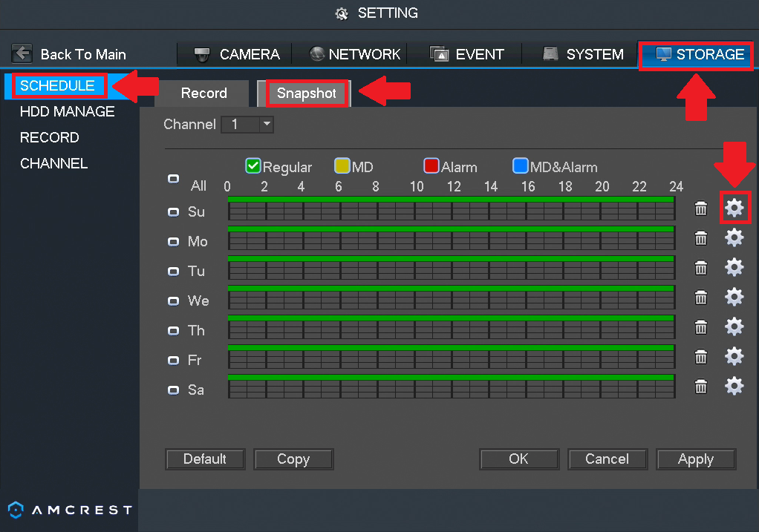The image size is (759, 532).
Task: Open the setting gear for Saturday
Action: click(734, 387)
